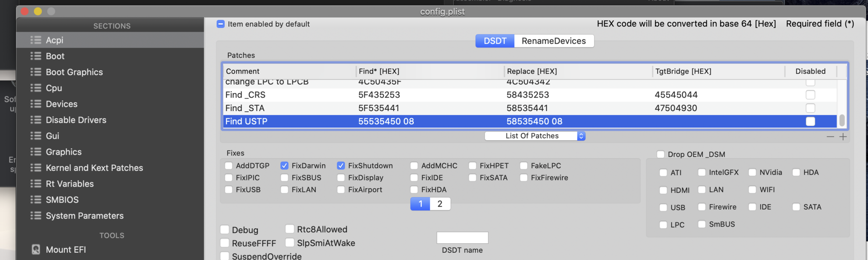Open the List Of Patches dropdown
868x260 pixels.
coord(535,136)
